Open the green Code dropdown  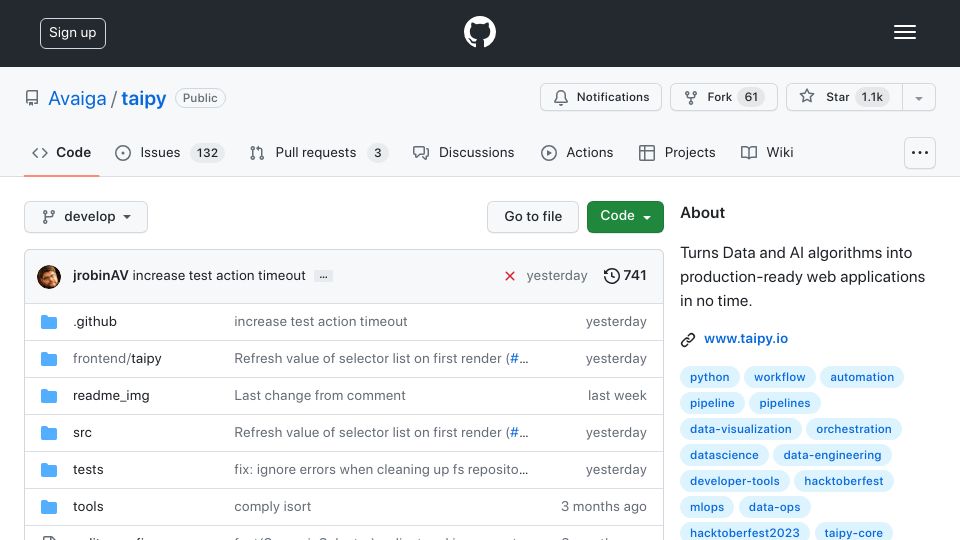(625, 217)
